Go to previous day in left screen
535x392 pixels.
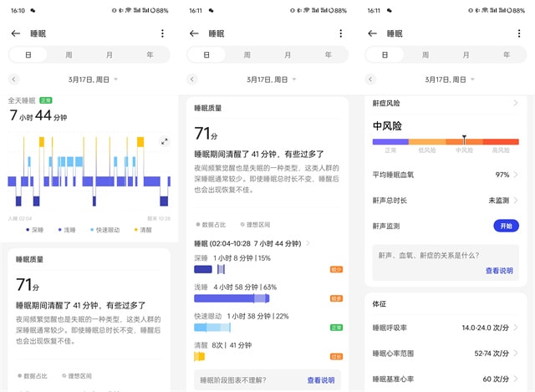click(13, 79)
